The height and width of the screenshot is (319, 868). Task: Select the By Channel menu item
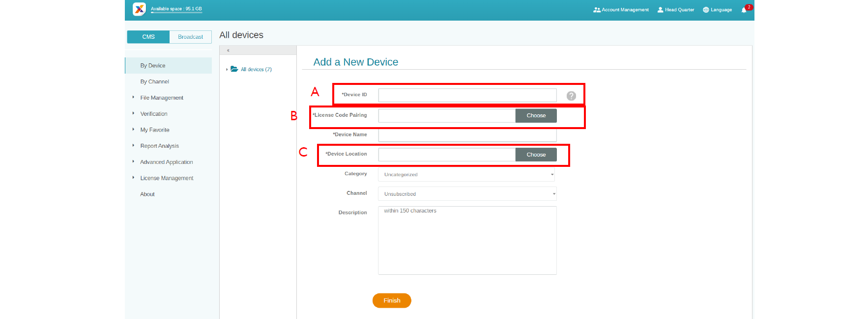coord(154,81)
